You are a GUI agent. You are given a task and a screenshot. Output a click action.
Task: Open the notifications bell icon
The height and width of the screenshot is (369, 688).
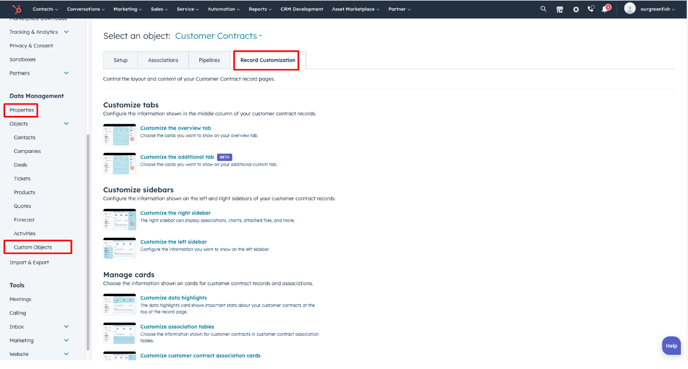[x=606, y=9]
